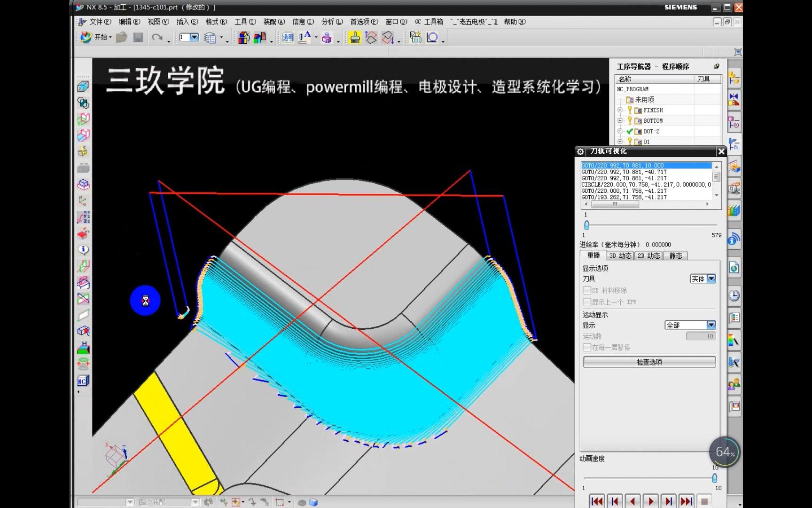Click the gear icon on 刀轨可视化 title bar
Viewport: 812px width, 508px height.
580,151
